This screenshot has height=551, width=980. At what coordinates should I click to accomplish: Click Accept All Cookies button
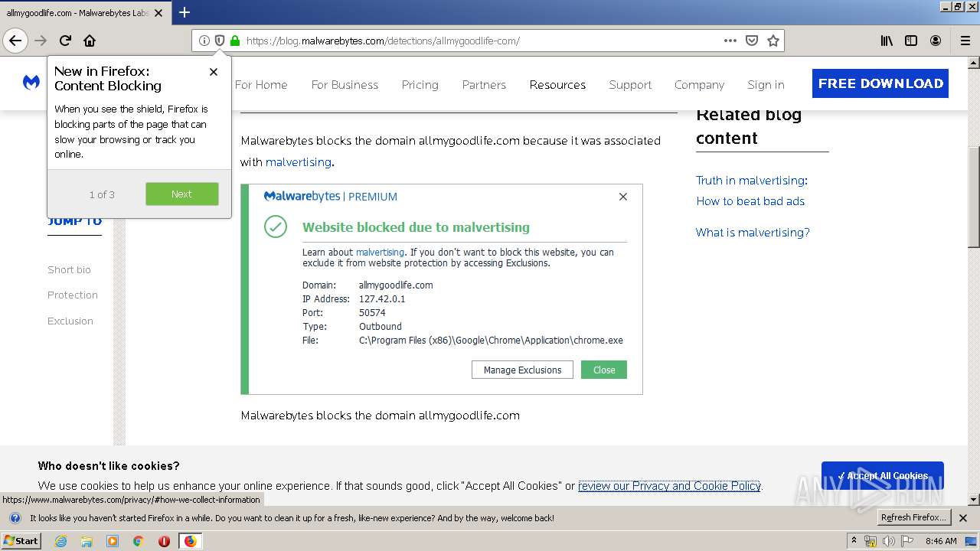coord(882,475)
